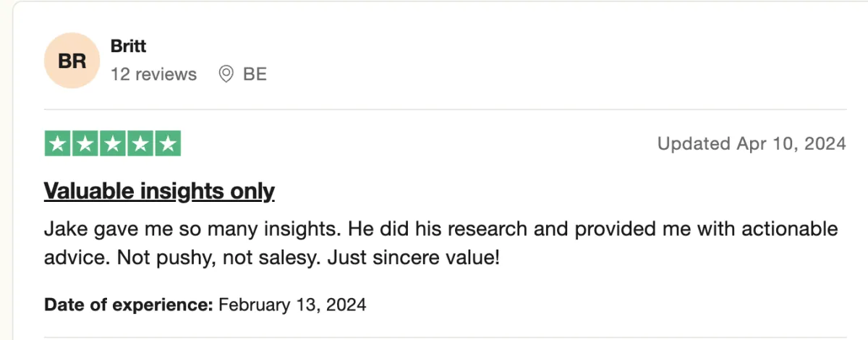Click the location pin icon
The width and height of the screenshot is (868, 340).
[226, 74]
